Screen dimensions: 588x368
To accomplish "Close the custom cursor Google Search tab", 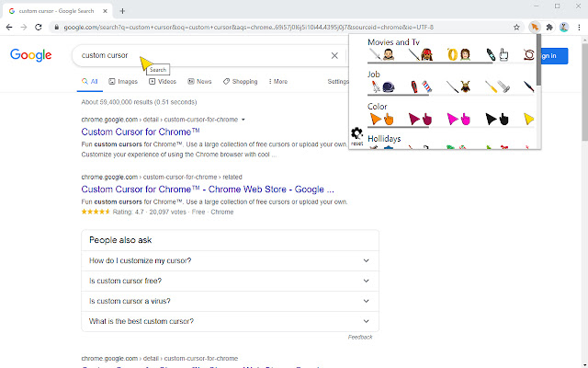I will [x=105, y=11].
